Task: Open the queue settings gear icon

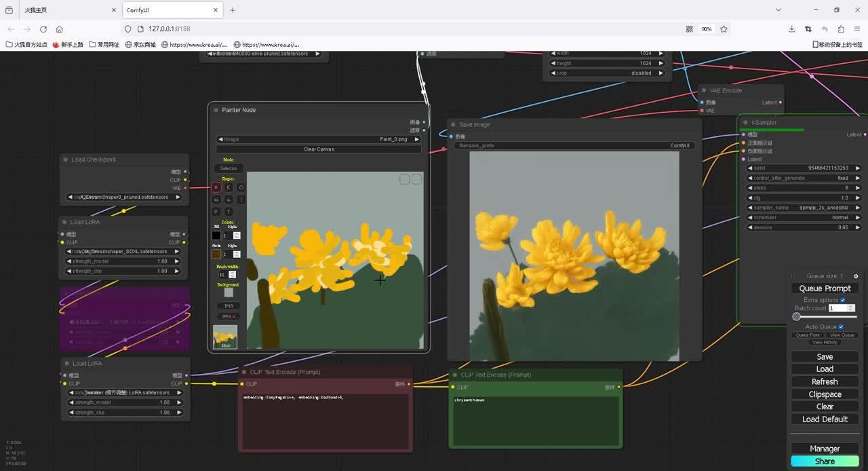Action: tap(855, 276)
